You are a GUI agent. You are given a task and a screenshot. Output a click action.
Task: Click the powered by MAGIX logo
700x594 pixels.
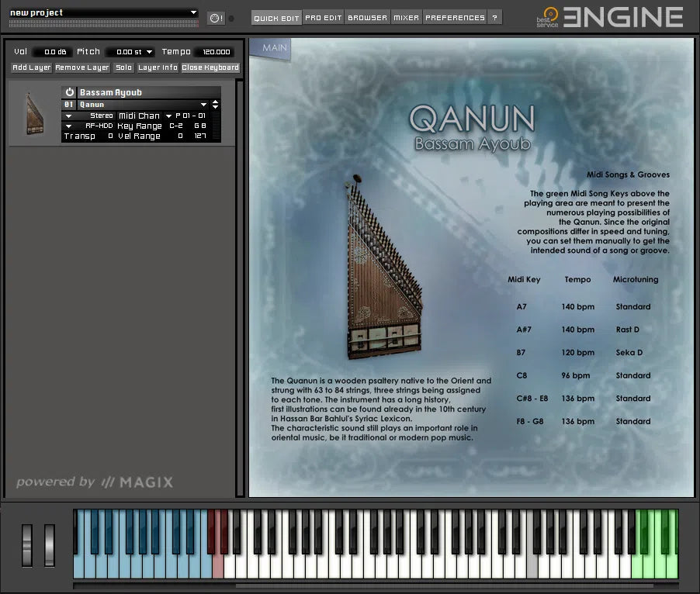[x=95, y=482]
